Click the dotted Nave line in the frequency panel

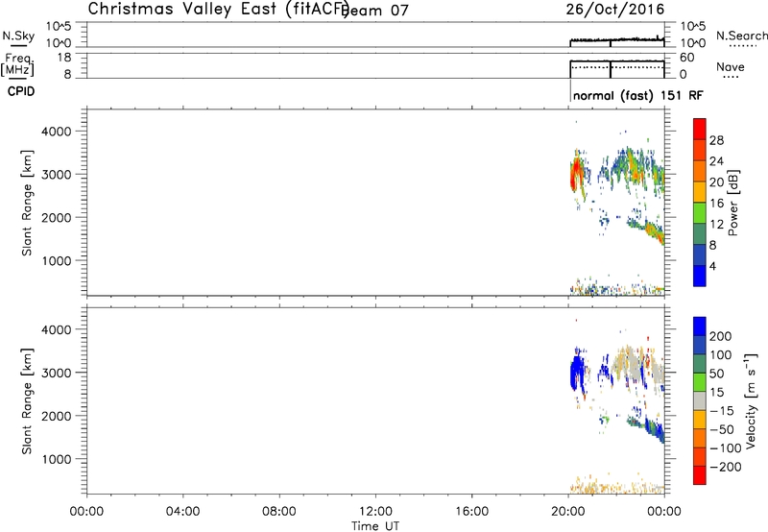[x=617, y=67]
